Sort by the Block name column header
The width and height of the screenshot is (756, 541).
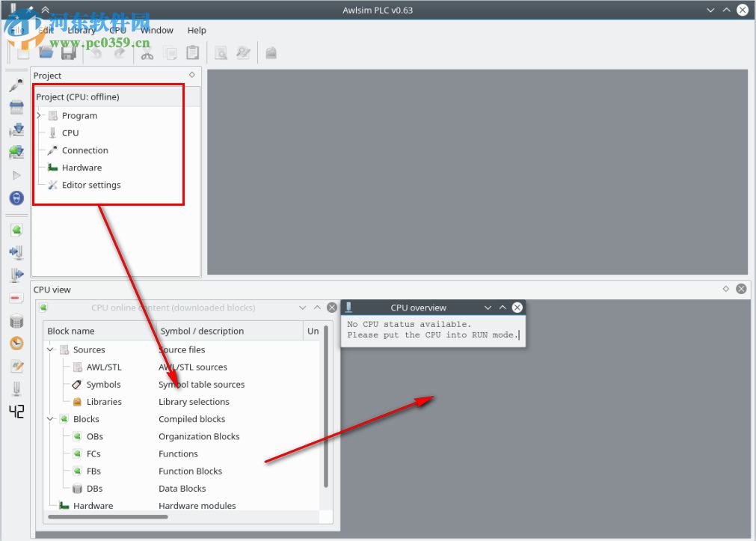(99, 331)
